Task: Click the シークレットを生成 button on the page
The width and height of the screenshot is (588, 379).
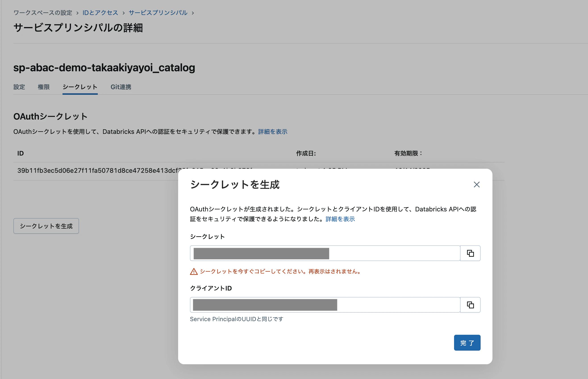Action: [x=46, y=226]
